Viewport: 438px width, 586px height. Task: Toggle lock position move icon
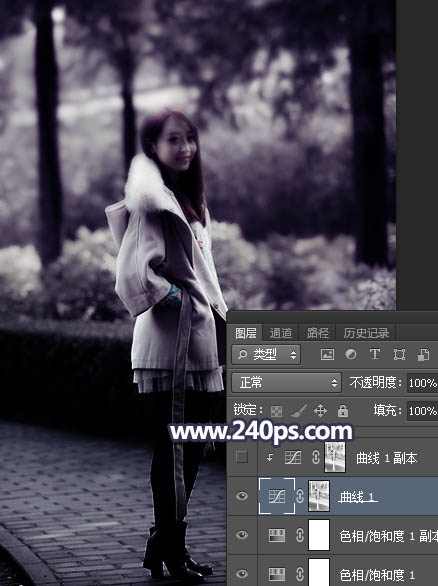(320, 411)
